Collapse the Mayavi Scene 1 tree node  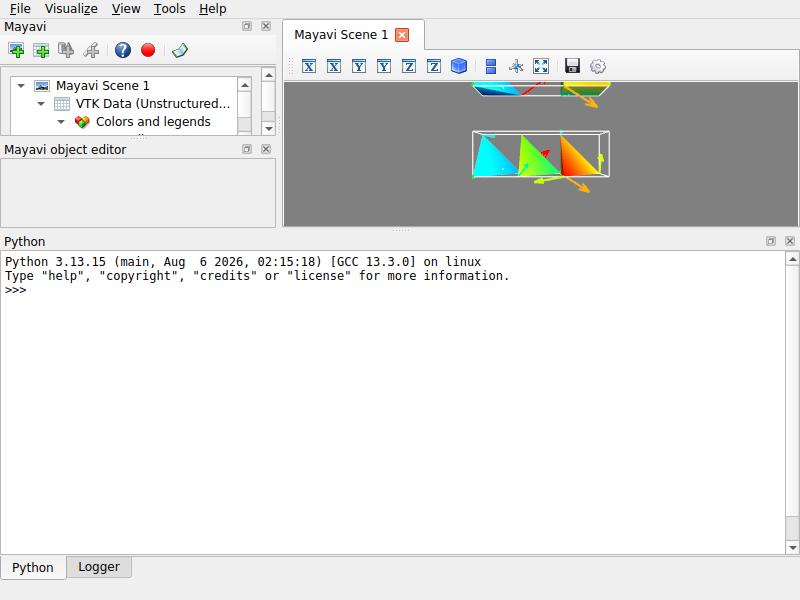click(x=21, y=86)
